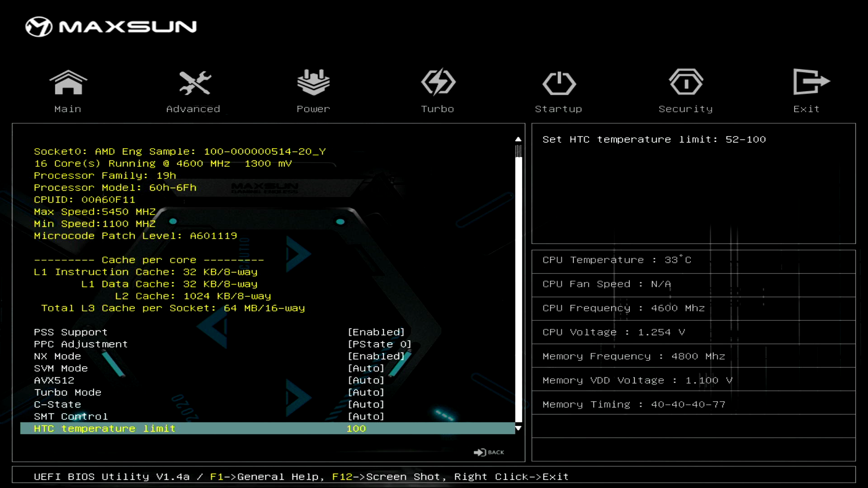This screenshot has width=868, height=488.
Task: Open Turbo Mode Auto options
Action: [x=366, y=392]
